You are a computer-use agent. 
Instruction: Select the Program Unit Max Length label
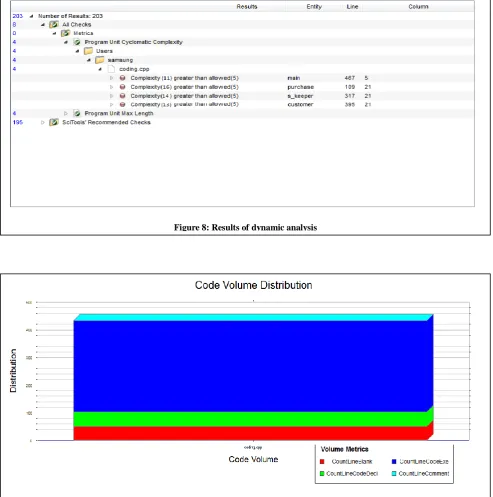[x=119, y=113]
